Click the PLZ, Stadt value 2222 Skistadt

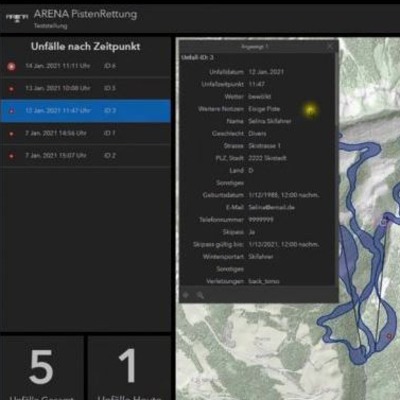267,158
